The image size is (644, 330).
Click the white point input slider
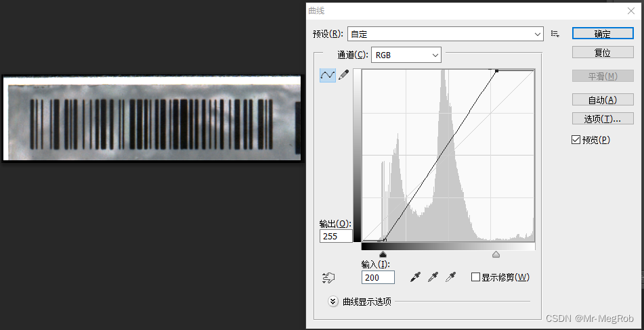click(x=496, y=254)
